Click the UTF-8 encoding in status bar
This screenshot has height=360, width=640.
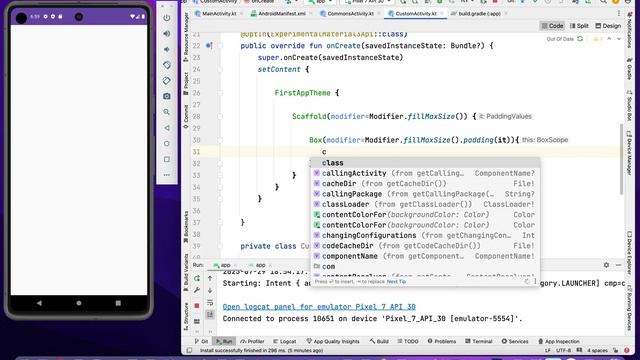(563, 350)
